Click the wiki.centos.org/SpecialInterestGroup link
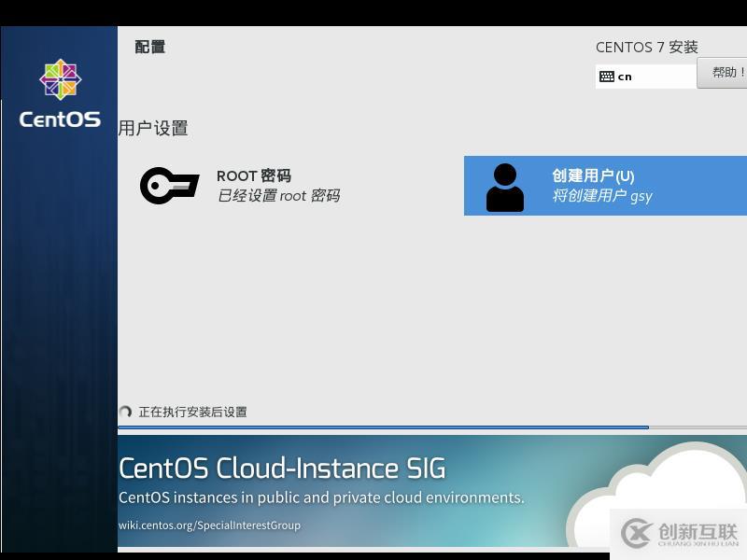 point(207,525)
